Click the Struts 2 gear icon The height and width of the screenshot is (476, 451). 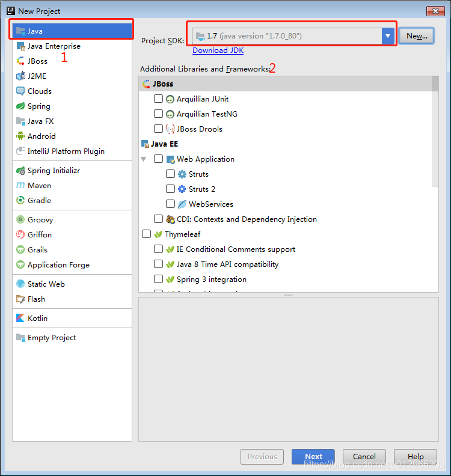point(182,189)
